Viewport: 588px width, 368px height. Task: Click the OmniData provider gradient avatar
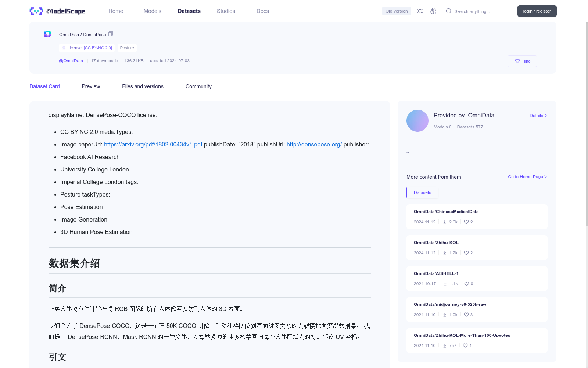(417, 121)
